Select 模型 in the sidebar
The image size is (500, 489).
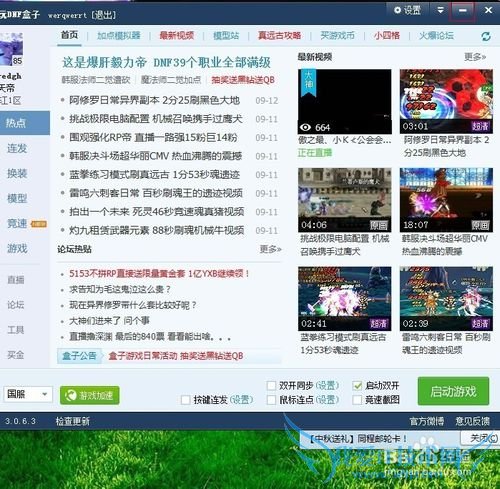[x=17, y=199]
